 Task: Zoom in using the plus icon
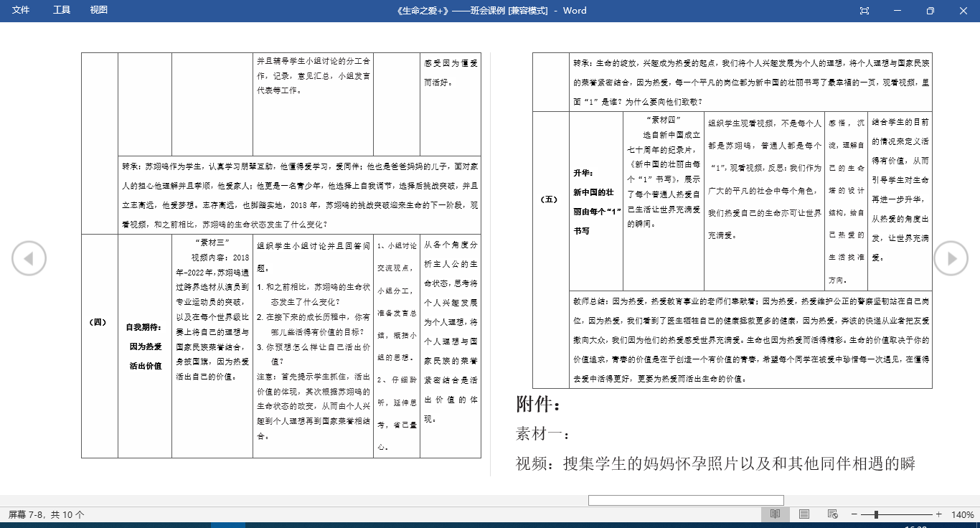click(x=939, y=514)
